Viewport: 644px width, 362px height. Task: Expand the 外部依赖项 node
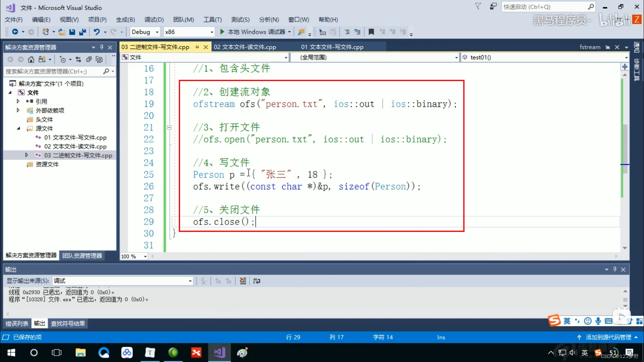pyautogui.click(x=18, y=110)
